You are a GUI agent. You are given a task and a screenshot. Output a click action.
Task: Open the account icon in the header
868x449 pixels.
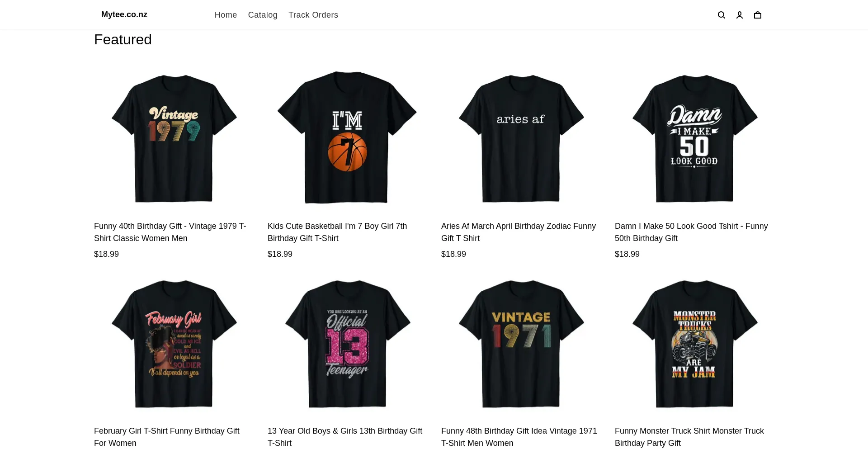point(740,14)
